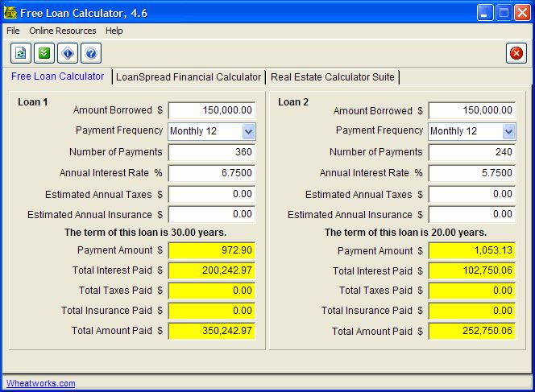The width and height of the screenshot is (535, 392).
Task: Click Loan 1 Estimated Annual Taxes field
Action: click(x=212, y=194)
